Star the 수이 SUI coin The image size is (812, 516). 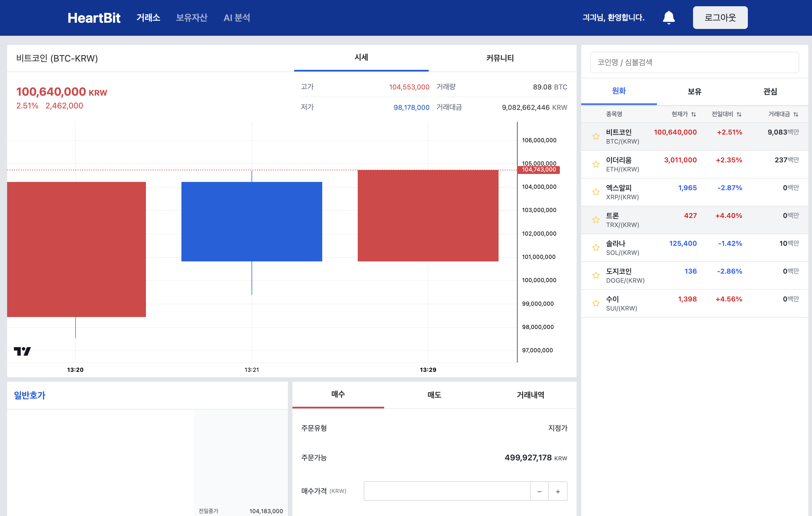point(595,303)
